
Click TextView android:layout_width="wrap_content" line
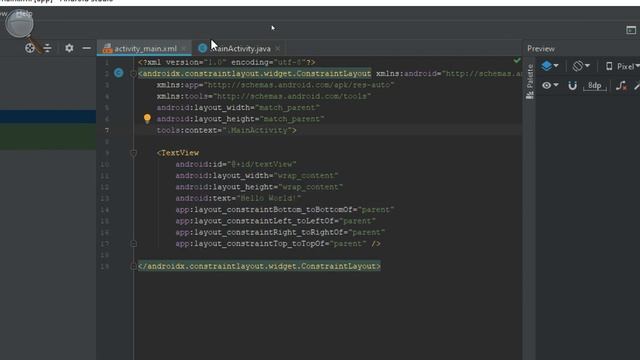pos(257,176)
